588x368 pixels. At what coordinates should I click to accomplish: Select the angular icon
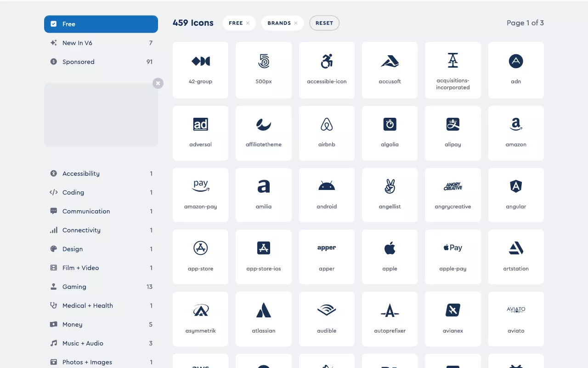pyautogui.click(x=516, y=195)
